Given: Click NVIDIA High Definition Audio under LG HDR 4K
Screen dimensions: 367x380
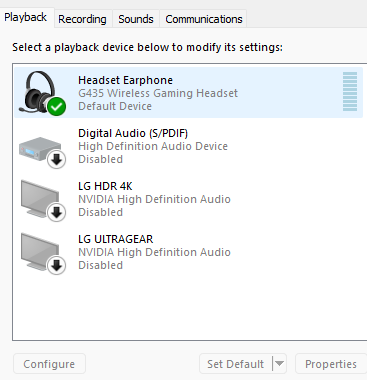Looking at the screenshot, I should tap(154, 199).
